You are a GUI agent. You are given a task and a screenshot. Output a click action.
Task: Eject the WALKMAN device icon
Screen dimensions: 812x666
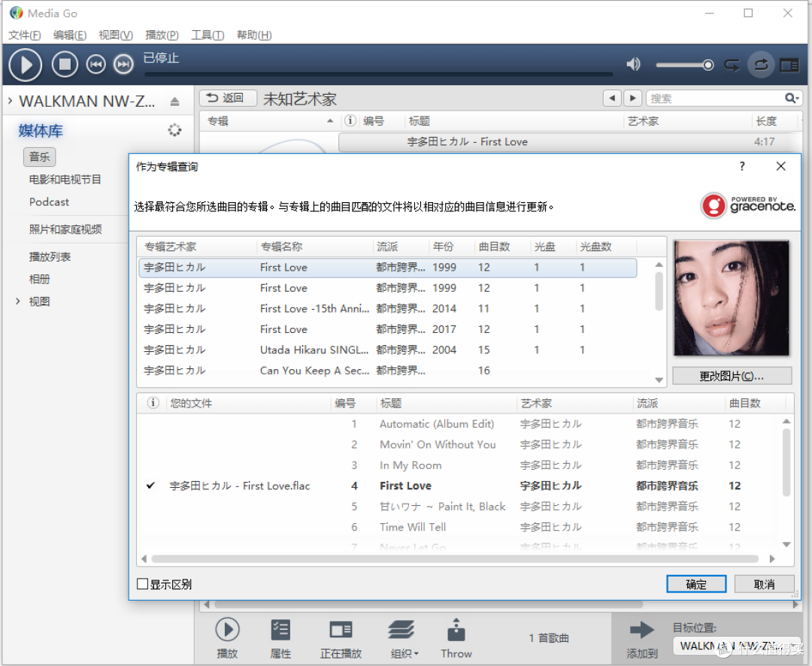point(174,101)
